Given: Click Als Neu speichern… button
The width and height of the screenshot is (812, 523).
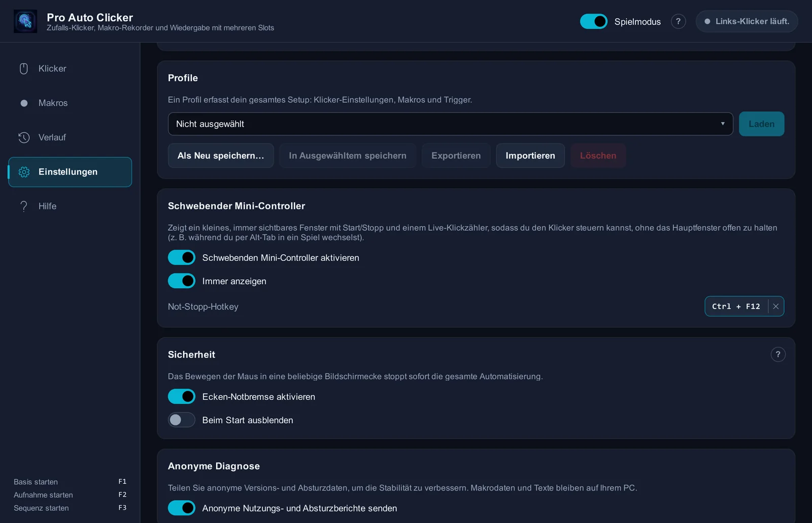Looking at the screenshot, I should [221, 156].
